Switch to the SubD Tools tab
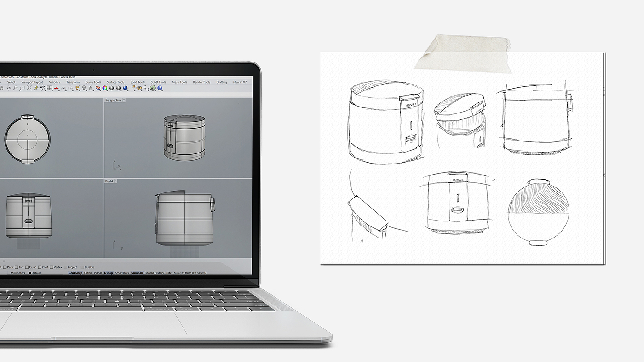 (x=159, y=82)
